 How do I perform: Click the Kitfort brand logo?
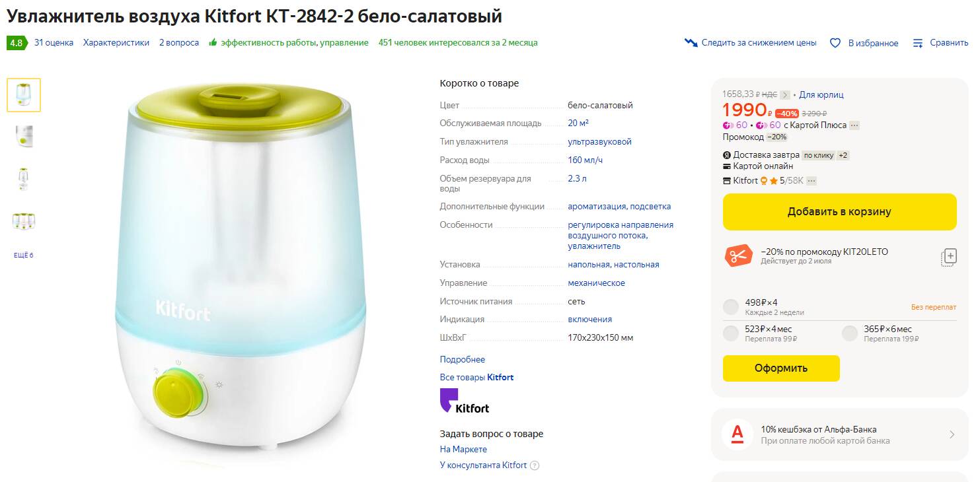[465, 401]
